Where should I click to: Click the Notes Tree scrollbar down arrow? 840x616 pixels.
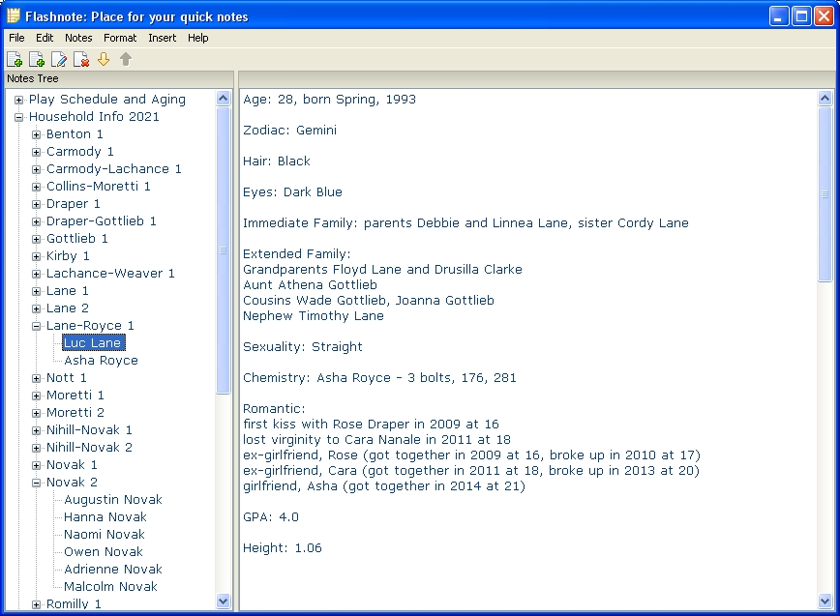point(224,601)
